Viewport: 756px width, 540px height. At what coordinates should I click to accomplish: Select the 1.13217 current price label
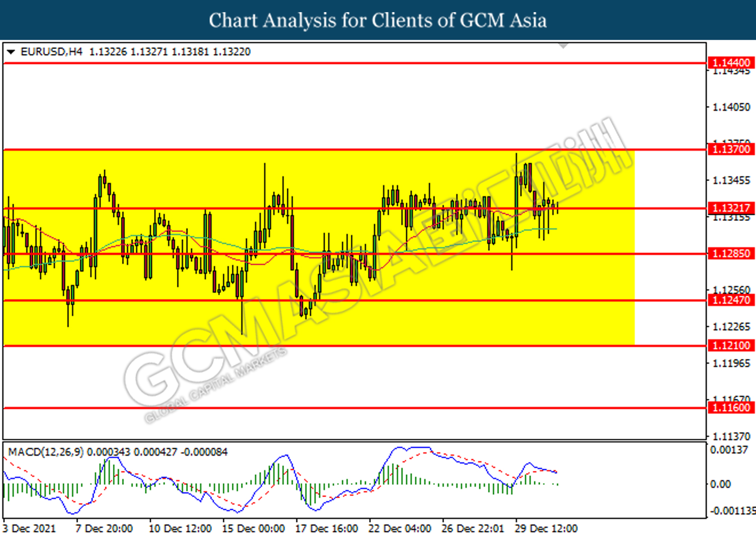point(731,208)
